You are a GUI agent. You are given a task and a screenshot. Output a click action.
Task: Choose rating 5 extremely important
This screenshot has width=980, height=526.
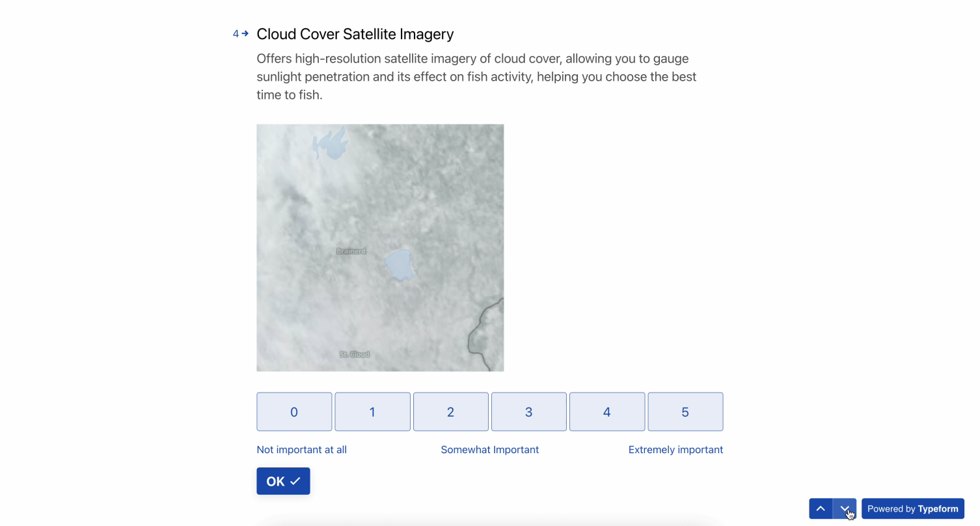685,411
